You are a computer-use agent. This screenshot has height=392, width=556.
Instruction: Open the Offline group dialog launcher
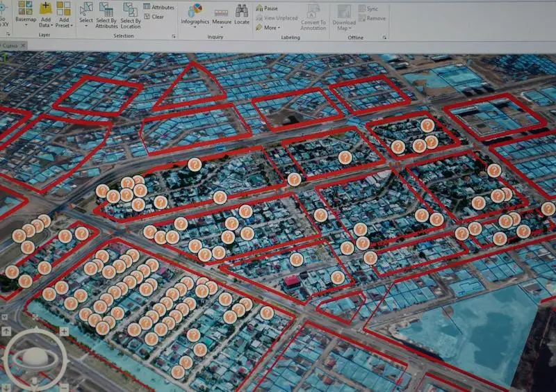tap(384, 38)
